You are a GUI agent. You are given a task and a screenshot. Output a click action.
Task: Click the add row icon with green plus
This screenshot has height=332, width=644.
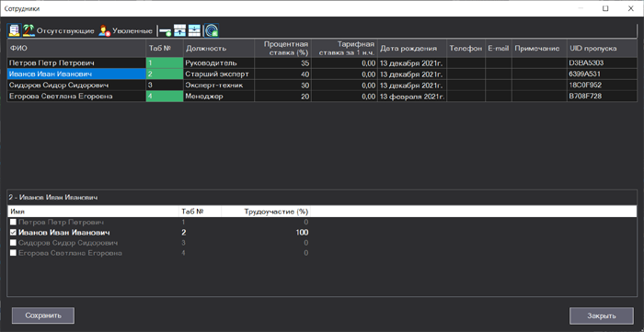coord(165,30)
